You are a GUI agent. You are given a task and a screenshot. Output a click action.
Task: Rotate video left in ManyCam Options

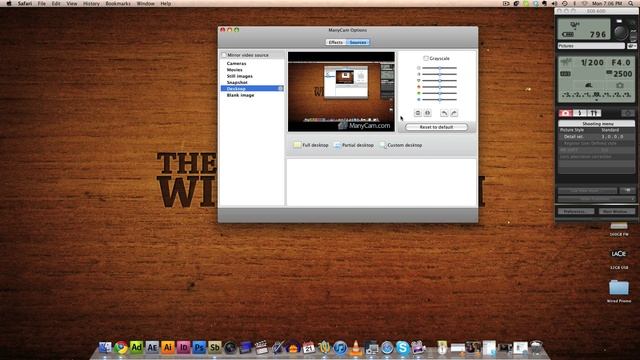(x=444, y=113)
